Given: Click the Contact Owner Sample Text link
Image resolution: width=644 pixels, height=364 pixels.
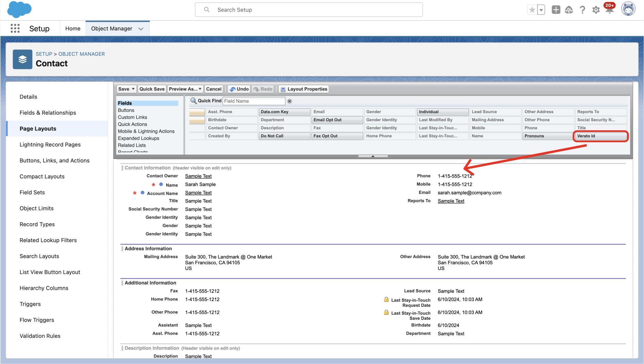Looking at the screenshot, I should (x=198, y=176).
